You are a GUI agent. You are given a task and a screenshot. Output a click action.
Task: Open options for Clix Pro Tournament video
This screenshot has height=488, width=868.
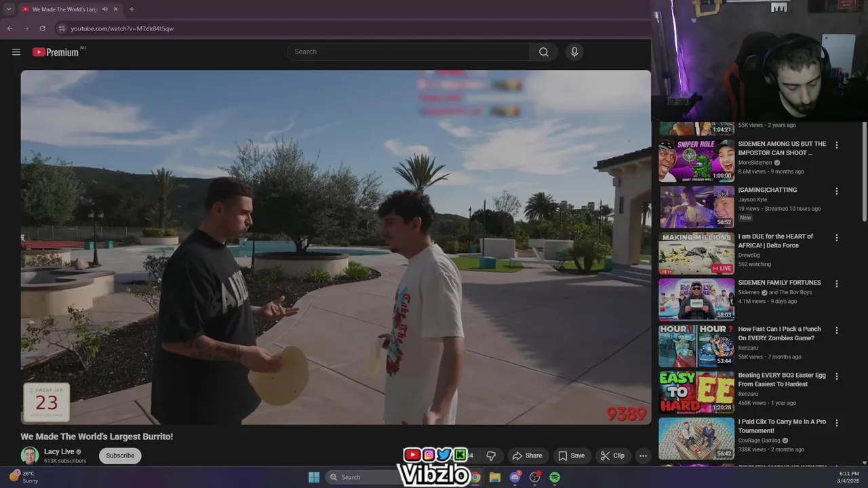click(x=837, y=423)
